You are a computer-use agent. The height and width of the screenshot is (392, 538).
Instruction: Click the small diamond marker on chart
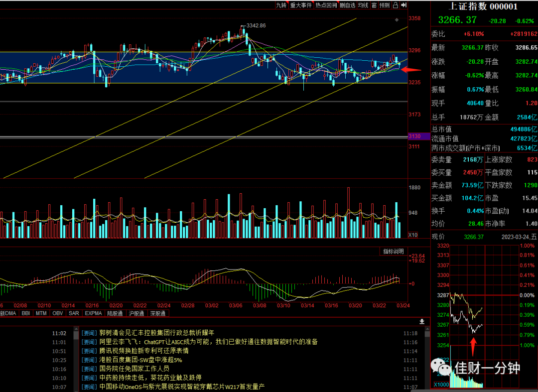(x=397, y=20)
